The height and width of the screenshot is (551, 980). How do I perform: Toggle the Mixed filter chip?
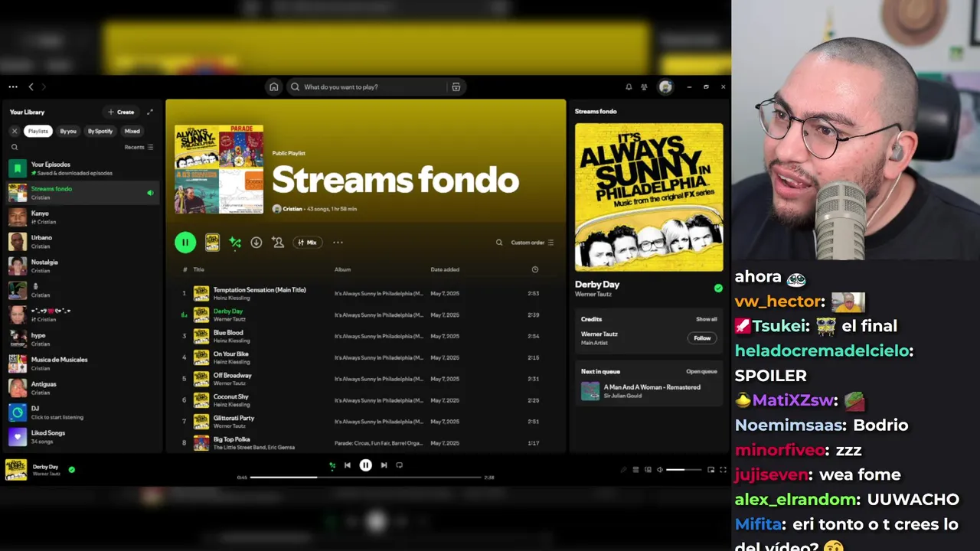coord(132,131)
